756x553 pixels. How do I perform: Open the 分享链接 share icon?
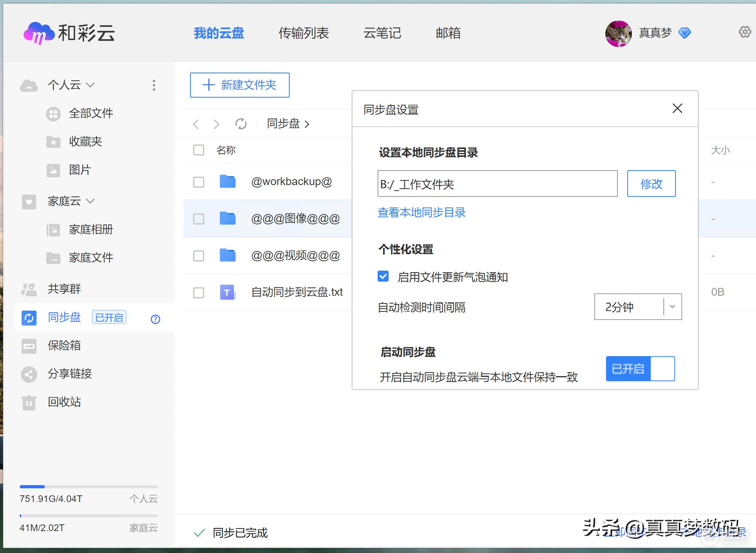[29, 374]
